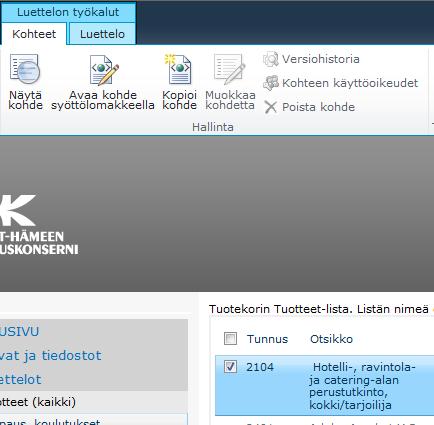Viewport: 434px width, 425px height.
Task: Click the Näytä kohde icon
Action: (25, 69)
